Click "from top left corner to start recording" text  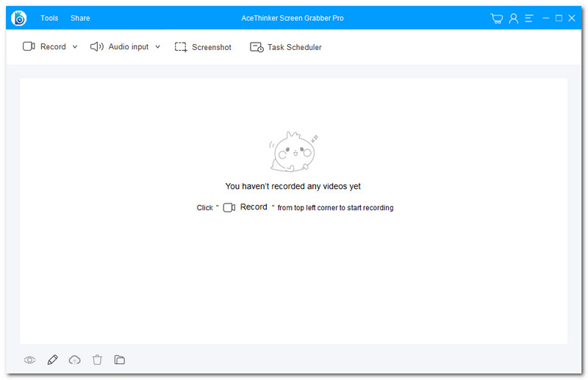coord(335,208)
